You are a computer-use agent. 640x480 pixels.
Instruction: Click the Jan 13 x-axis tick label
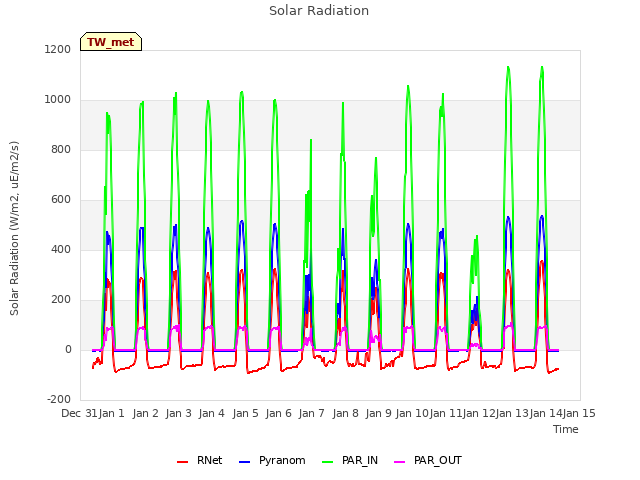(512, 413)
